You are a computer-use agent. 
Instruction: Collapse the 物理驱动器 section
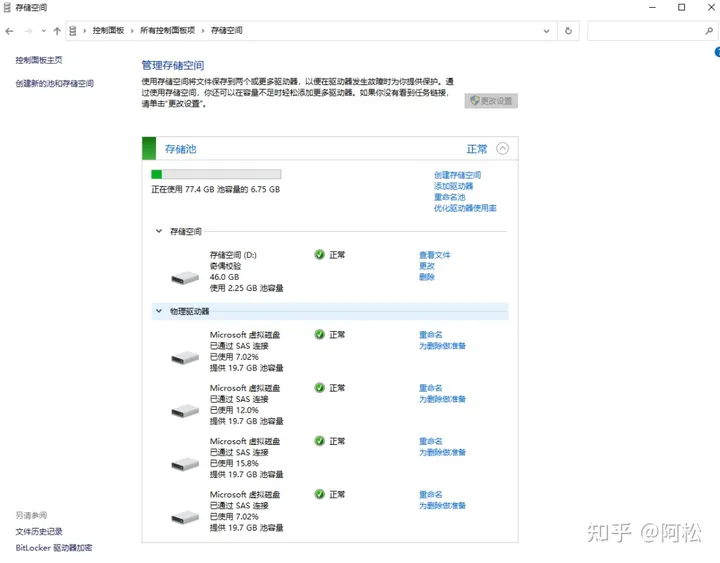(x=158, y=311)
